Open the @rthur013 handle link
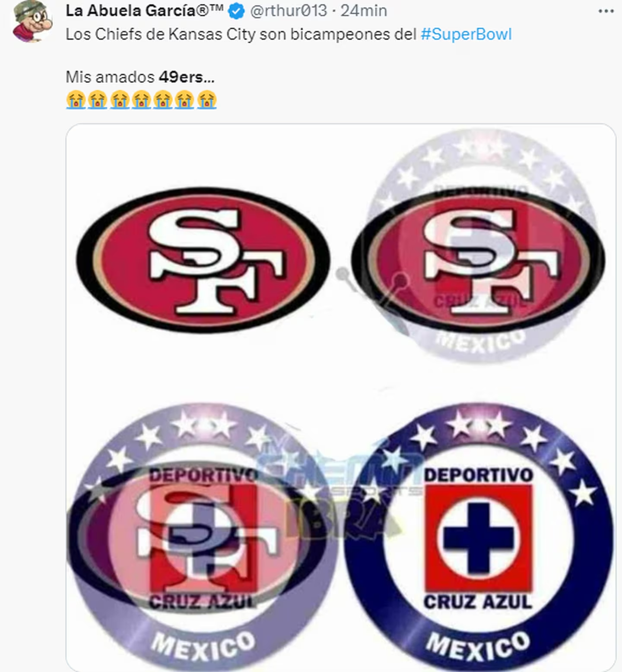The width and height of the screenshot is (622, 672). (x=289, y=10)
